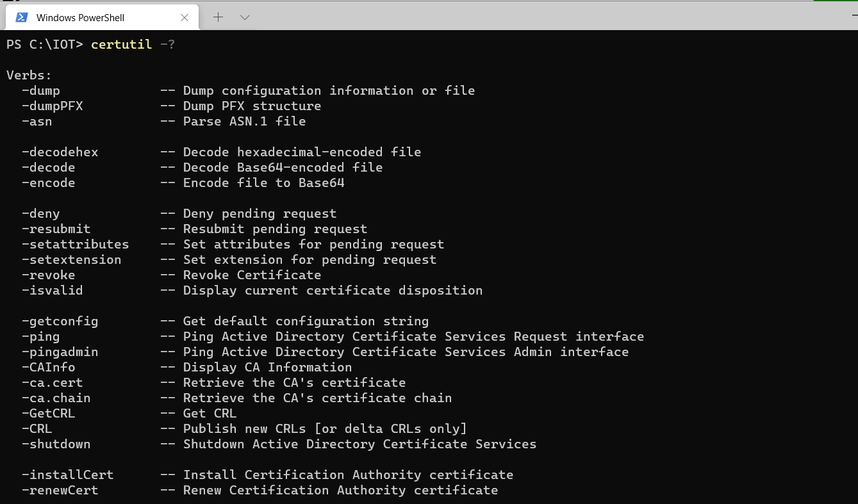Screen dimensions: 858x504
Task: Click the -GetCRL verb entry
Action: tap(49, 413)
